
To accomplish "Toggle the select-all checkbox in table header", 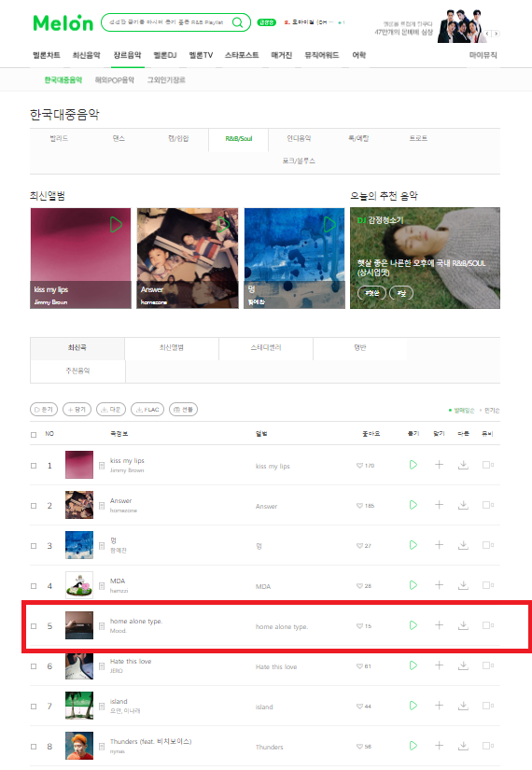I will 34,435.
